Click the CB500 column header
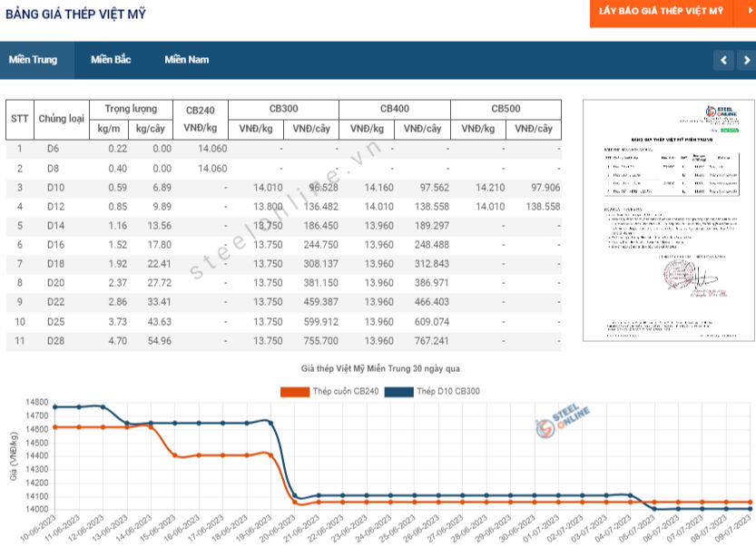This screenshot has width=756, height=547. coord(506,109)
